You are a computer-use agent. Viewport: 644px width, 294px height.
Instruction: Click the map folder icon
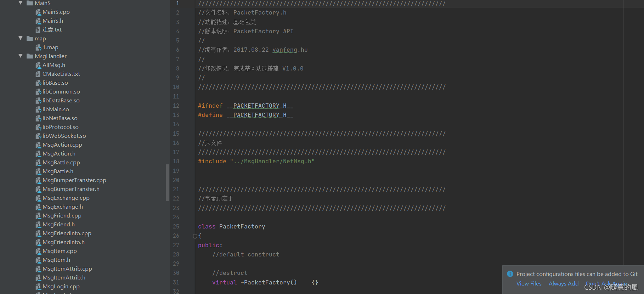click(30, 38)
